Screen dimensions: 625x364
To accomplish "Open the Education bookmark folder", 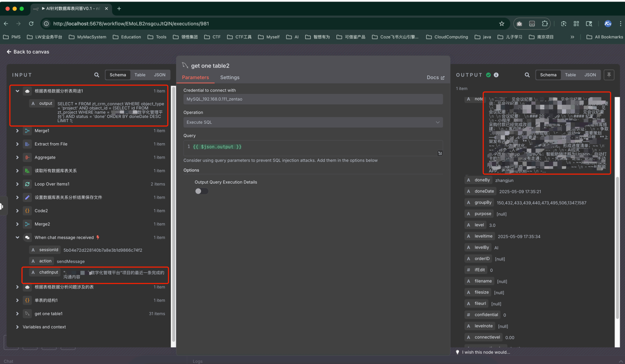I will coord(127,37).
